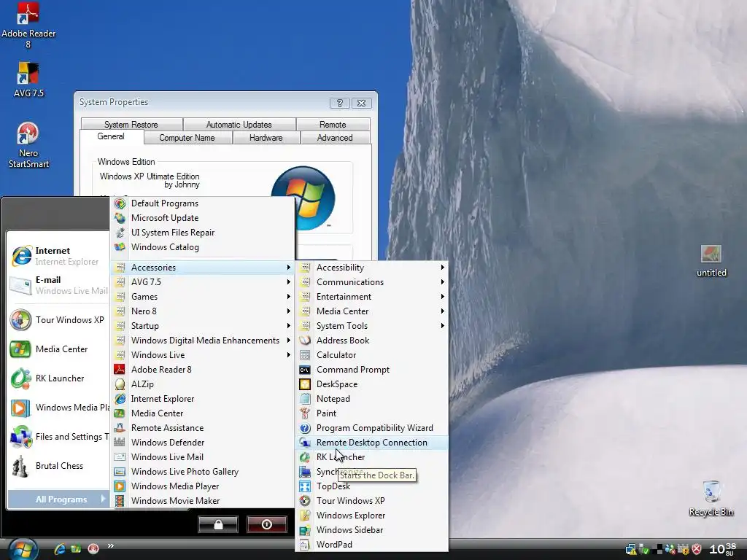Open Default Programs menu entry

point(203,203)
